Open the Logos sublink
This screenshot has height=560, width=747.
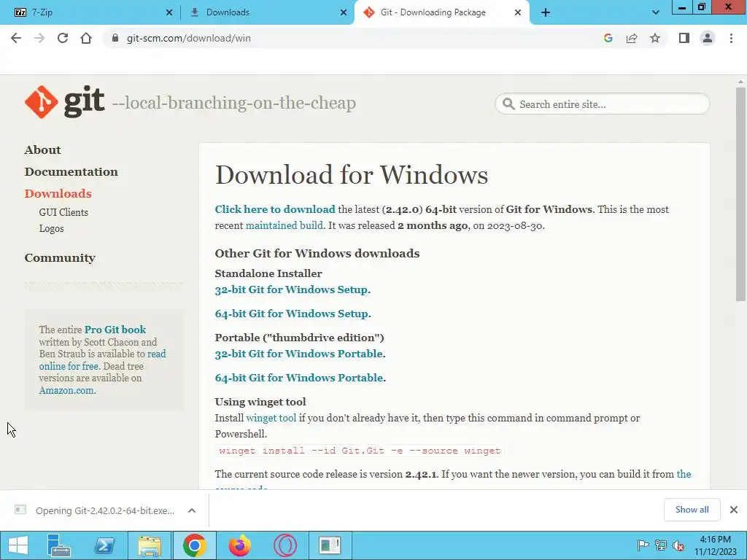[x=51, y=228]
